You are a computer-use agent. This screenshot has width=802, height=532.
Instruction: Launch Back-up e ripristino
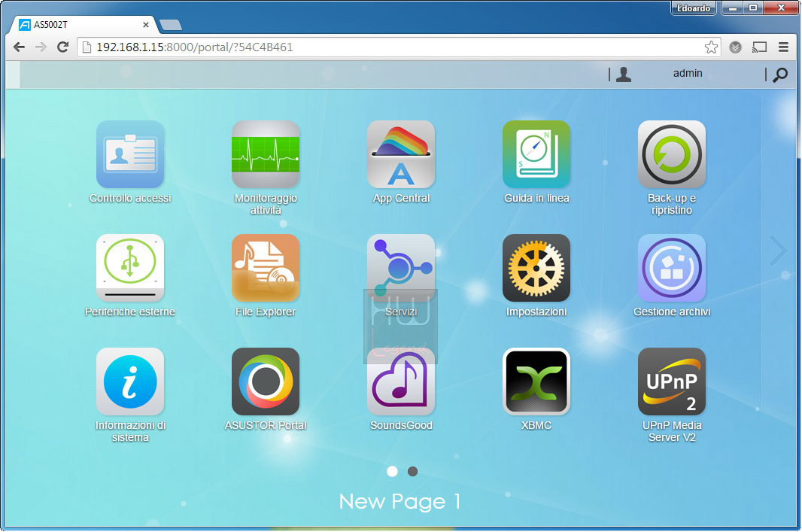point(672,154)
